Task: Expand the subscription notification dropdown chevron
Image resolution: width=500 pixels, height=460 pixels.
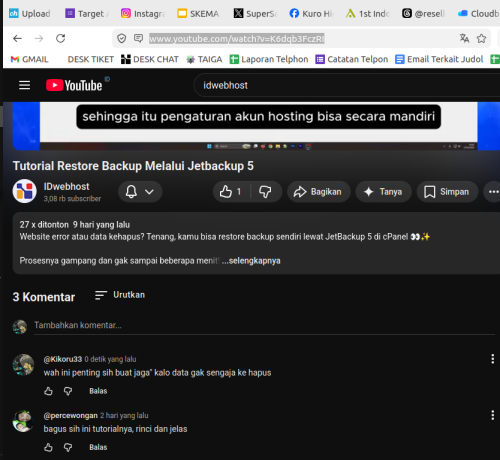Action: pyautogui.click(x=149, y=192)
